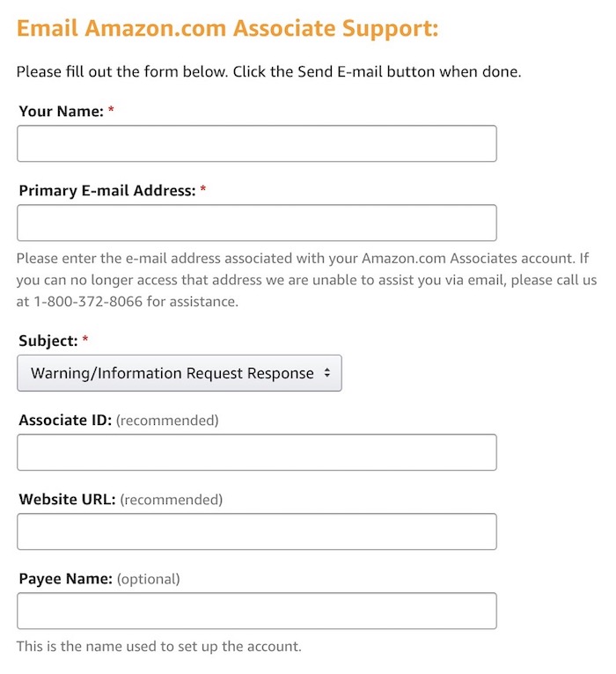This screenshot has height=674, width=616.
Task: Focus the Primary E-mail Address input box
Action: (256, 223)
